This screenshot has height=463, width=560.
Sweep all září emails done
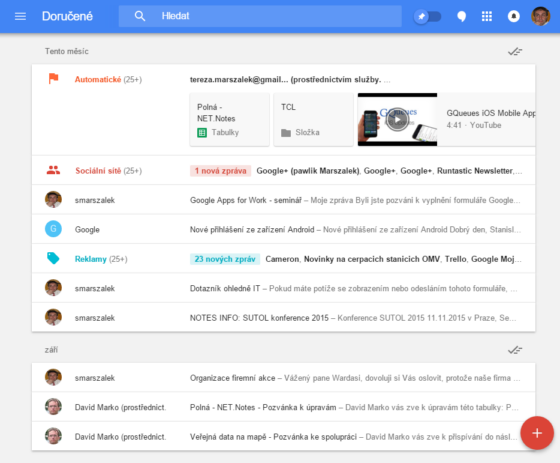click(515, 350)
